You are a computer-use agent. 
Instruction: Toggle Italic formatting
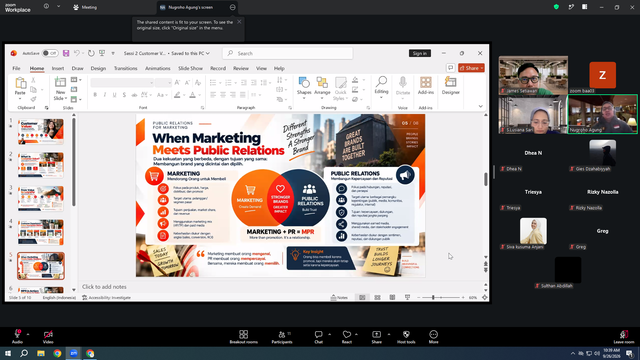pyautogui.click(x=105, y=95)
